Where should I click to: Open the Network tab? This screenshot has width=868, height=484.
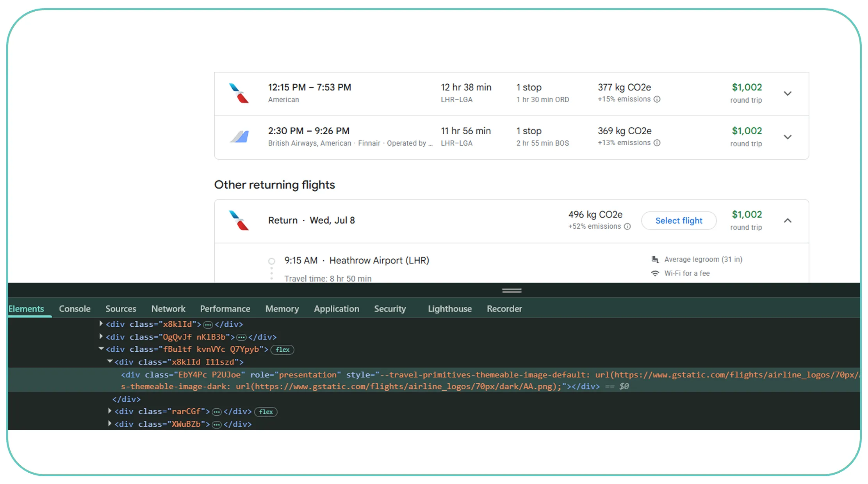point(168,309)
